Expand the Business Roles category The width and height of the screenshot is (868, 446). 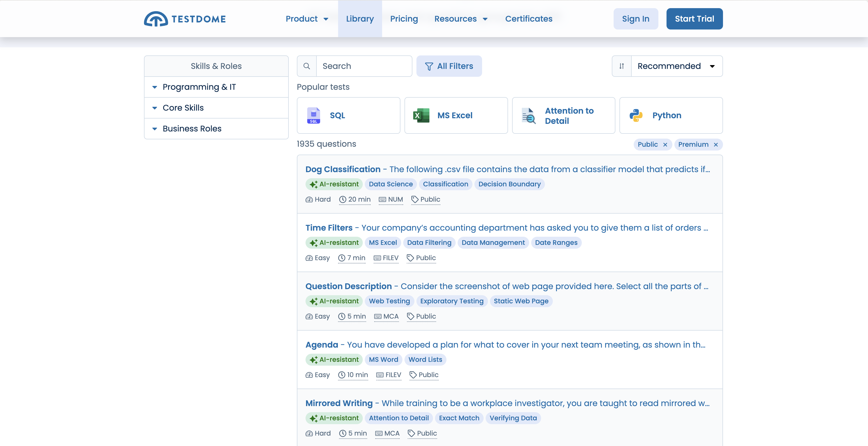coord(216,129)
